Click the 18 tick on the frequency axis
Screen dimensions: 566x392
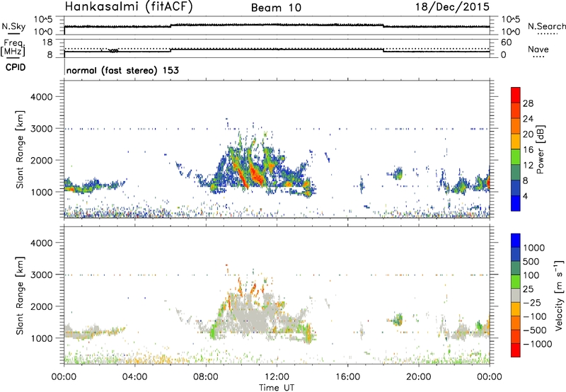[47, 42]
